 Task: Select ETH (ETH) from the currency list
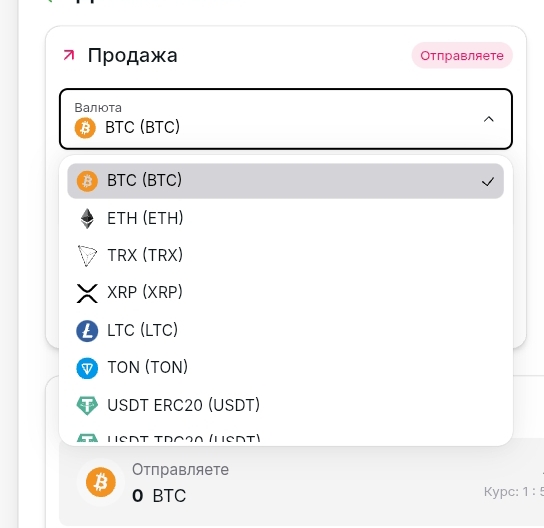286,219
